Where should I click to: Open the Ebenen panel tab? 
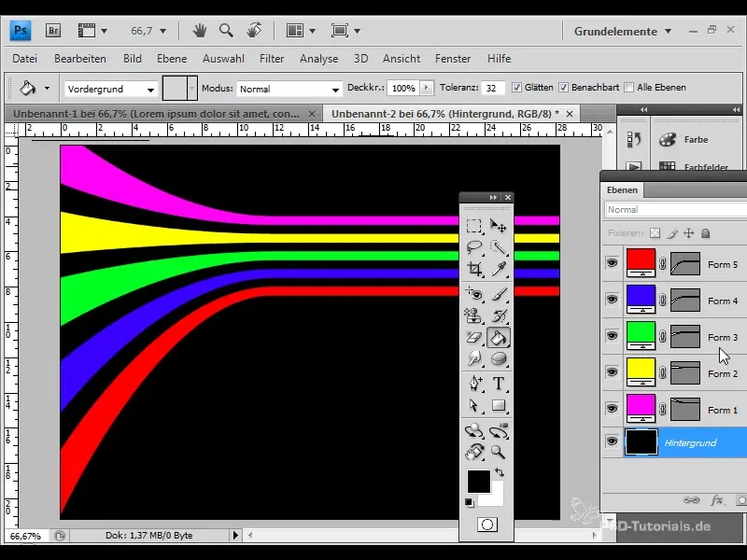[x=622, y=190]
